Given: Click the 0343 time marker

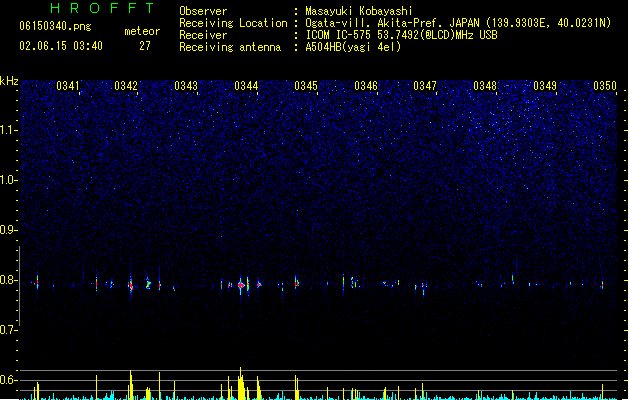Looking at the screenshot, I should (186, 86).
